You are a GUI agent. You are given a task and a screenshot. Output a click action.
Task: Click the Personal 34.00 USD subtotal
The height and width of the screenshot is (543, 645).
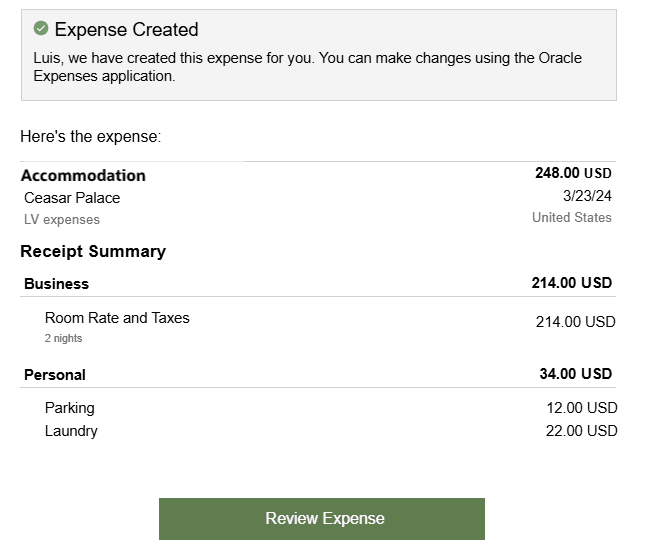click(575, 374)
